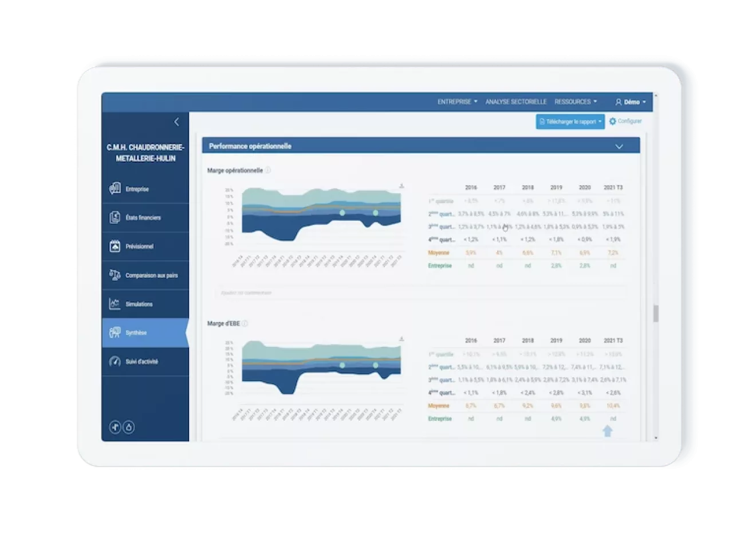Click 2019 column header in Marge d'EBE table
Viewport: 756px width, 536px height.
click(556, 341)
